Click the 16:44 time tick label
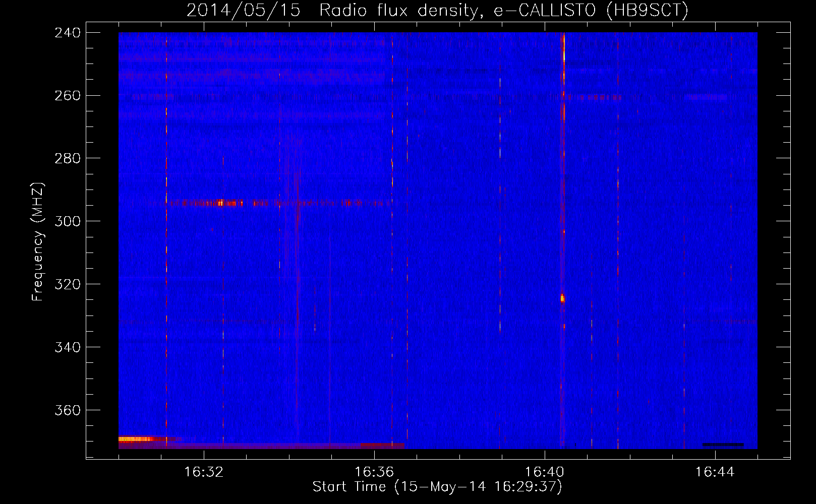Screen dimensions: 816x504 coord(715,472)
